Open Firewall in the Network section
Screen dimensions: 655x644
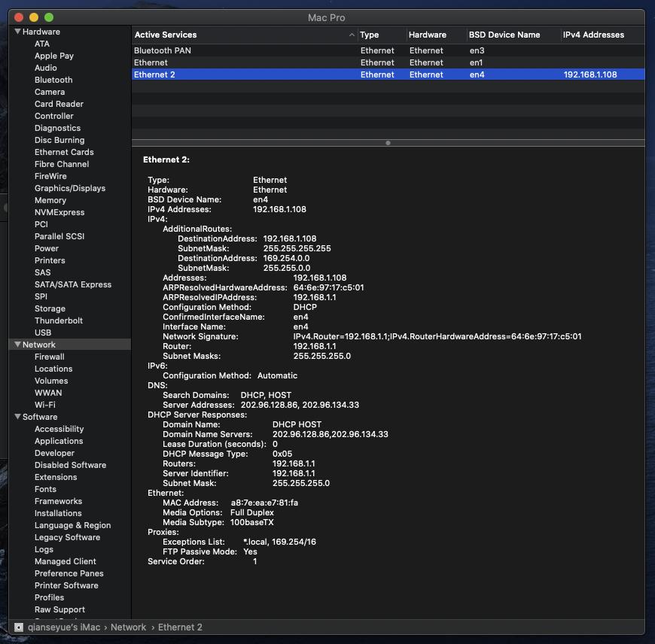(50, 357)
